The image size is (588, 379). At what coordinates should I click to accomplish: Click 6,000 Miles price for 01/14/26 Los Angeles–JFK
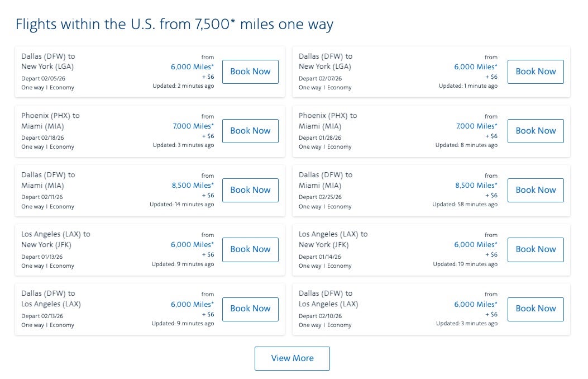(475, 245)
